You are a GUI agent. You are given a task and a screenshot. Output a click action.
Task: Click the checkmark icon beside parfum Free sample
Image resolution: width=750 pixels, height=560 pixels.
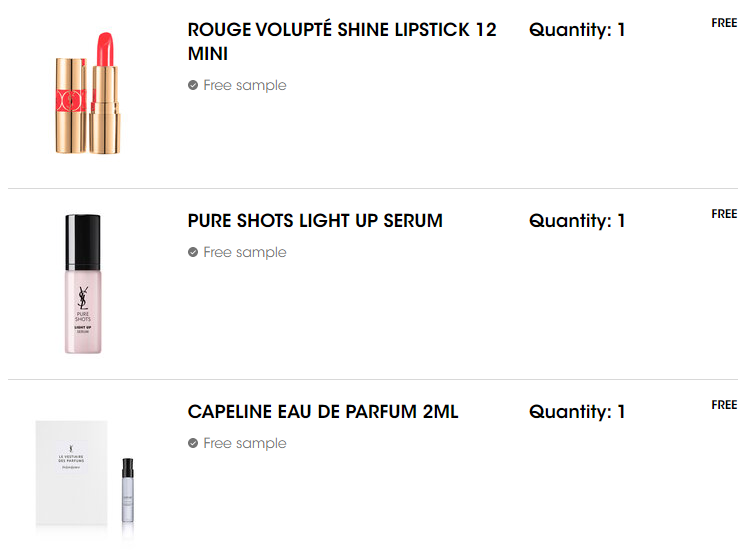click(193, 443)
